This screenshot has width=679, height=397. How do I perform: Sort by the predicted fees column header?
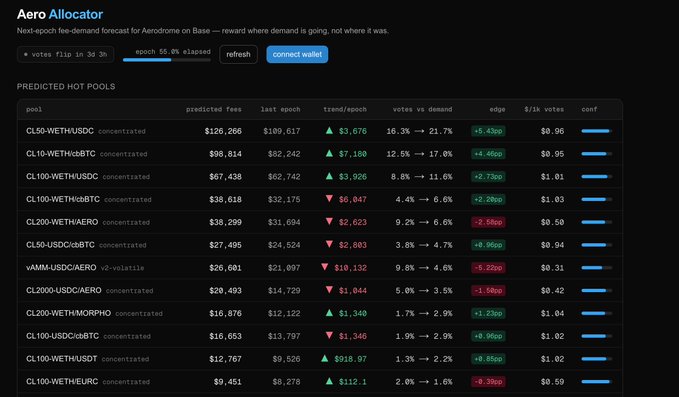point(213,109)
